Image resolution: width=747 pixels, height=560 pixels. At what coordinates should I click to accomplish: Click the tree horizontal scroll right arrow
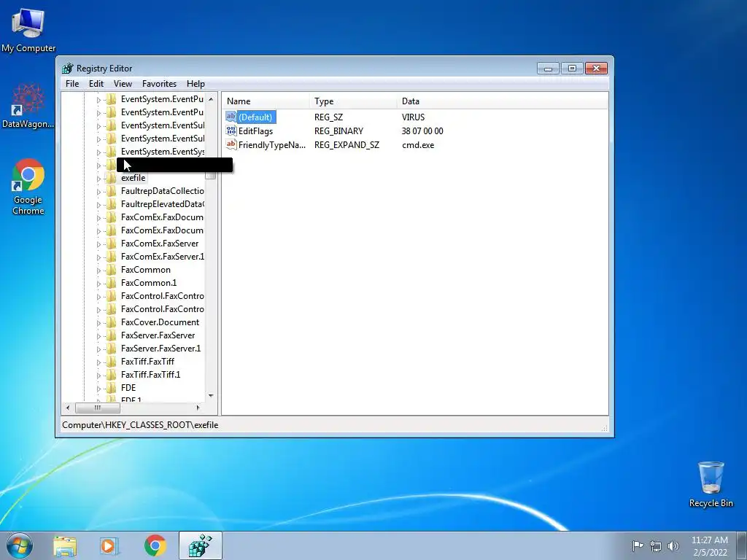click(198, 408)
